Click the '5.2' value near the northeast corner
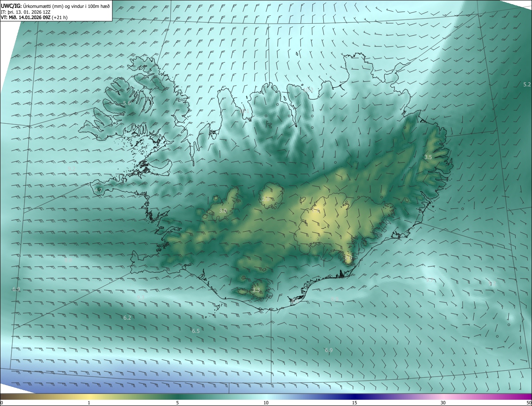532x406 pixels. [527, 84]
